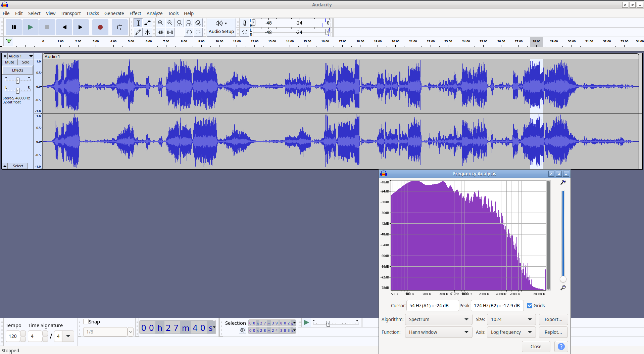The image size is (644, 354).
Task: Select the Multi-tool asterisk icon
Action: pyautogui.click(x=147, y=32)
